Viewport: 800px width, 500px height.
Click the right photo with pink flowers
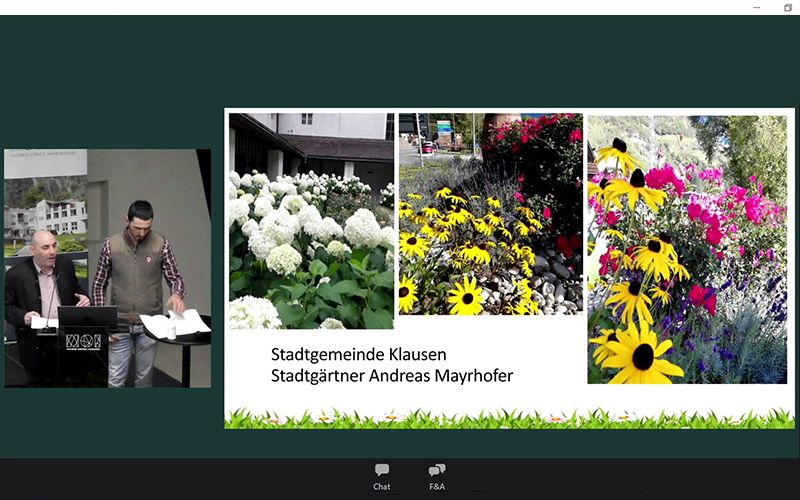[x=687, y=248]
